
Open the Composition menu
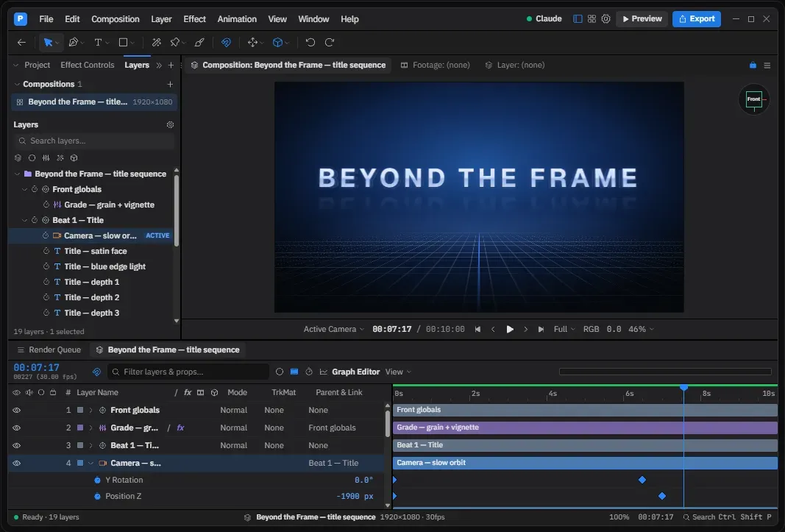click(116, 19)
